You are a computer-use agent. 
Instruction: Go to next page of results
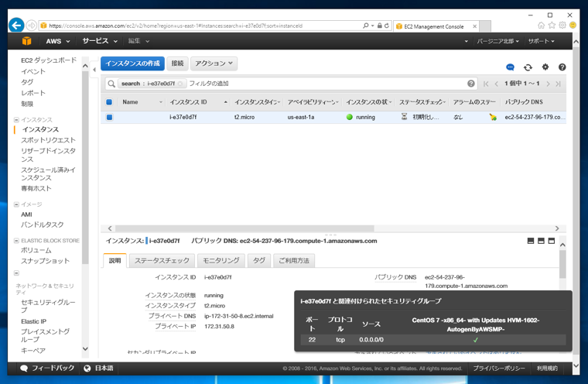click(548, 84)
